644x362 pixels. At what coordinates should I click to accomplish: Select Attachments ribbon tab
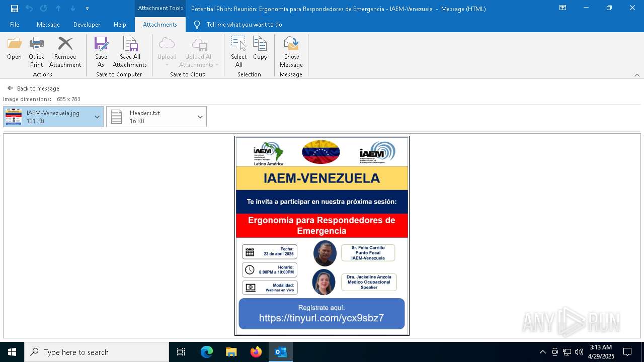click(x=160, y=25)
